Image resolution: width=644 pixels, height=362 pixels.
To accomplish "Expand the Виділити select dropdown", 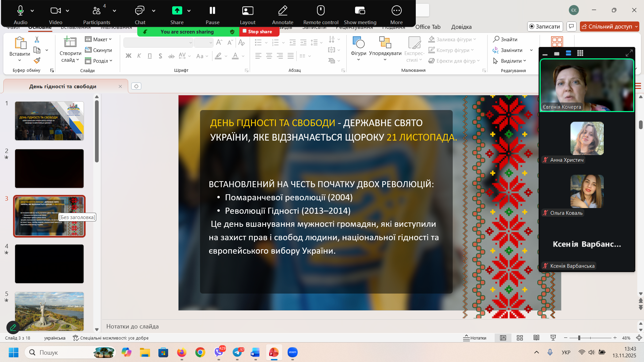I will [x=509, y=61].
